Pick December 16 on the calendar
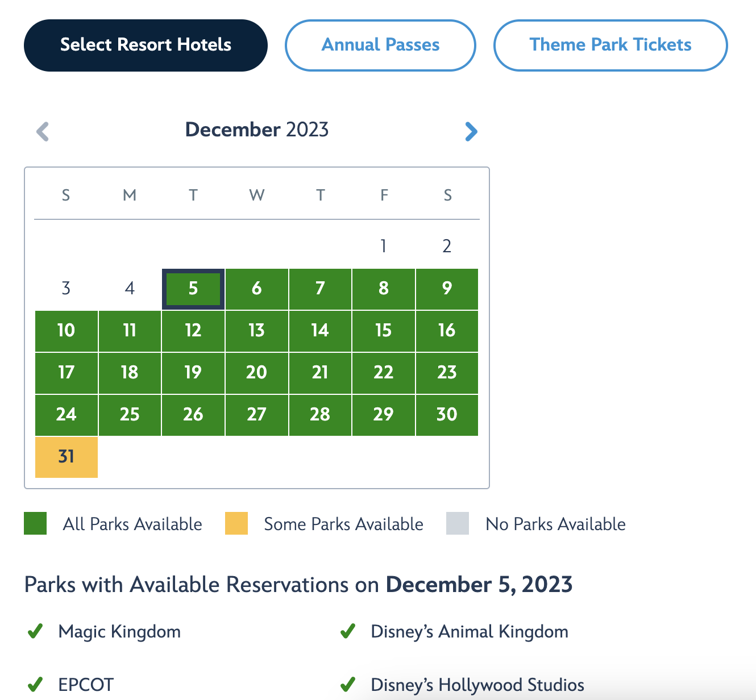 [x=447, y=331]
